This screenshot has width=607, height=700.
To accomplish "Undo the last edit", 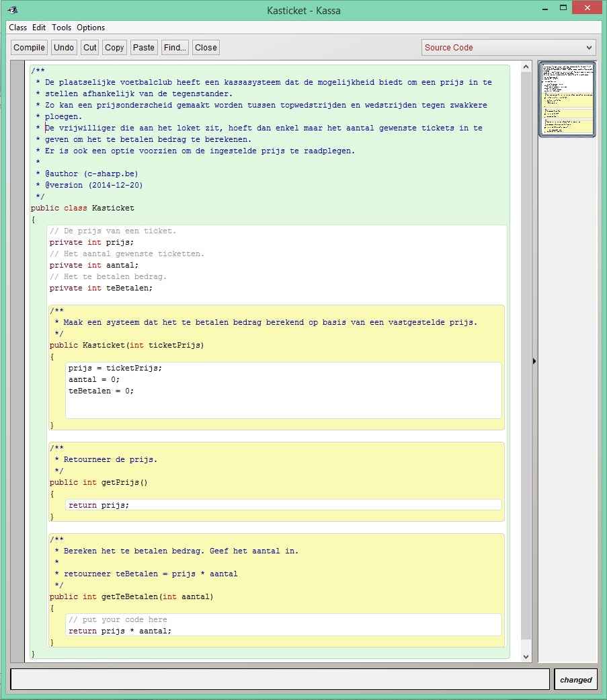I will tap(64, 47).
